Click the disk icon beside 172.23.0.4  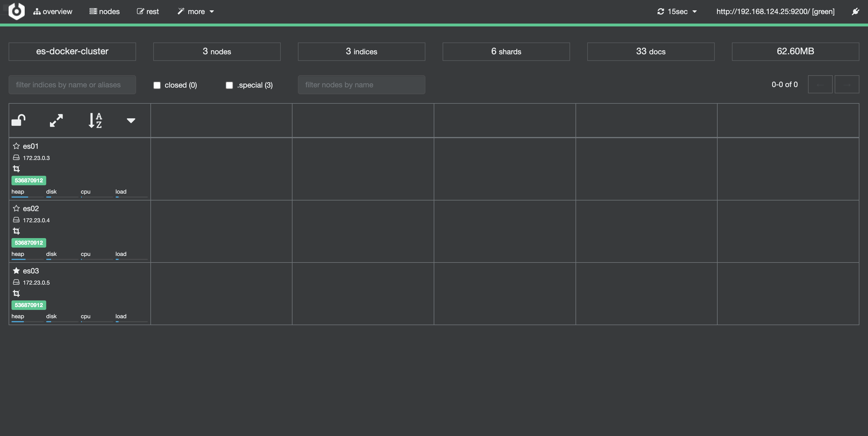click(16, 220)
